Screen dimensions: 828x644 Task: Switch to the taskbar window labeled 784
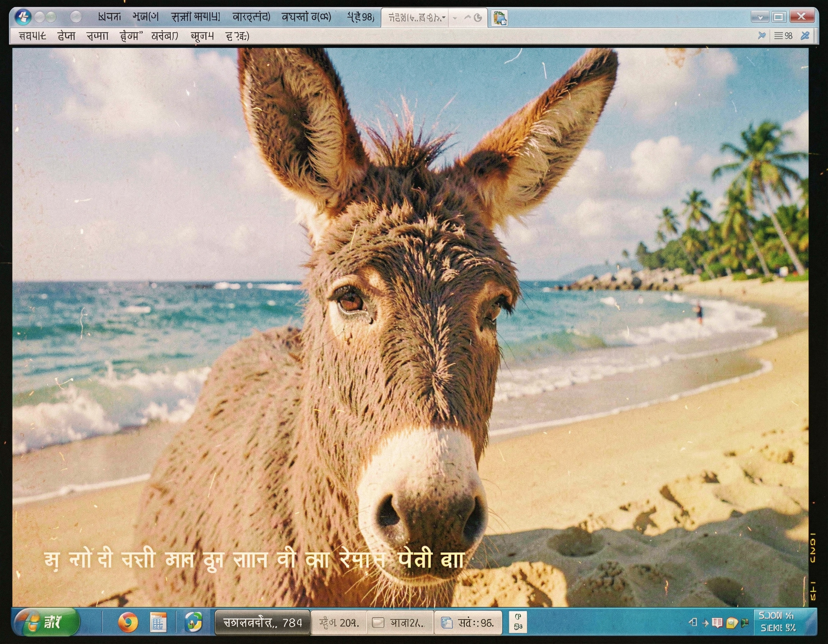(262, 622)
